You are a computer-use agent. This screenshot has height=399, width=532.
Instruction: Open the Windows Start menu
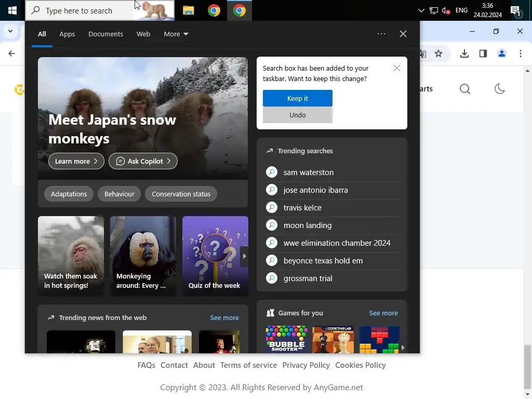(x=12, y=10)
